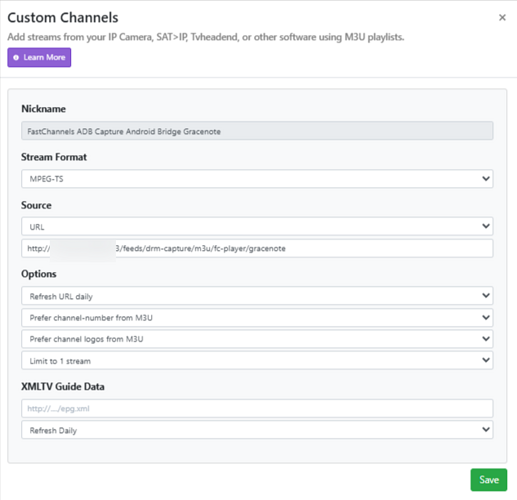Viewport: 517px width, 500px height.
Task: Click the description text about M3U playlists
Action: pos(206,37)
